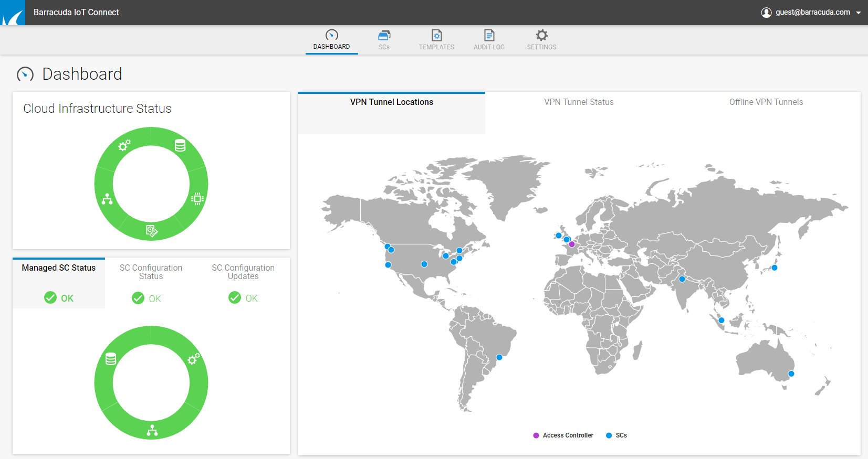The width and height of the screenshot is (868, 459).
Task: Click the SC marker in India
Action: tap(682, 279)
